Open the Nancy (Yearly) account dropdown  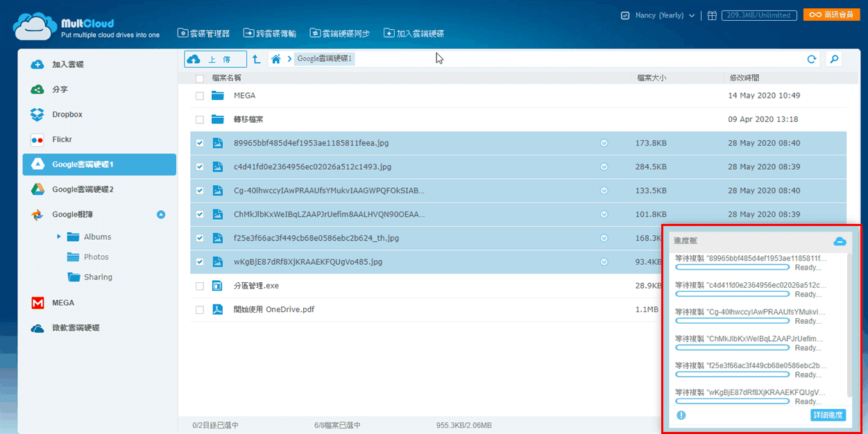click(x=659, y=15)
